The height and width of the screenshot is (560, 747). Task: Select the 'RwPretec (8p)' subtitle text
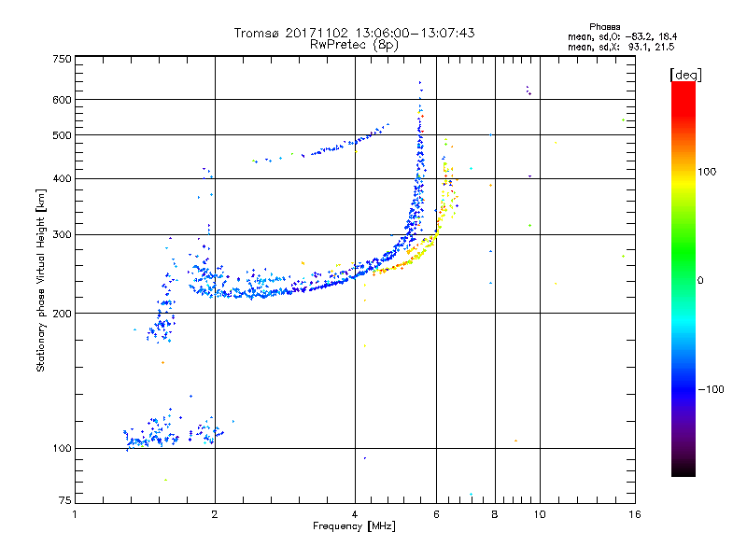354,45
